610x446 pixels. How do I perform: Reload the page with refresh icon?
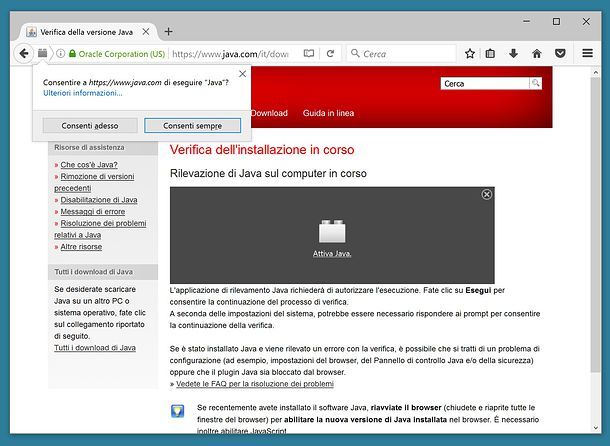(330, 53)
